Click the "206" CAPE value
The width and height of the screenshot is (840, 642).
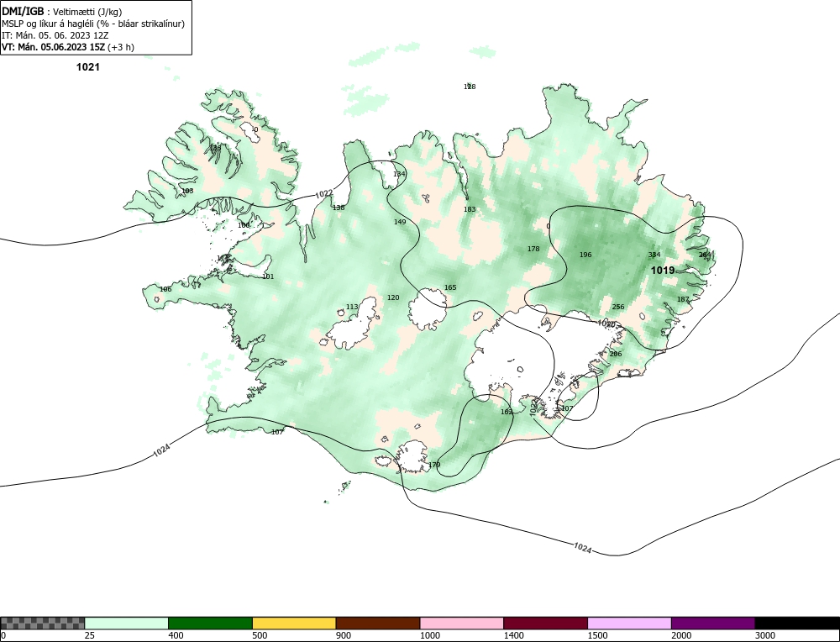(x=616, y=354)
